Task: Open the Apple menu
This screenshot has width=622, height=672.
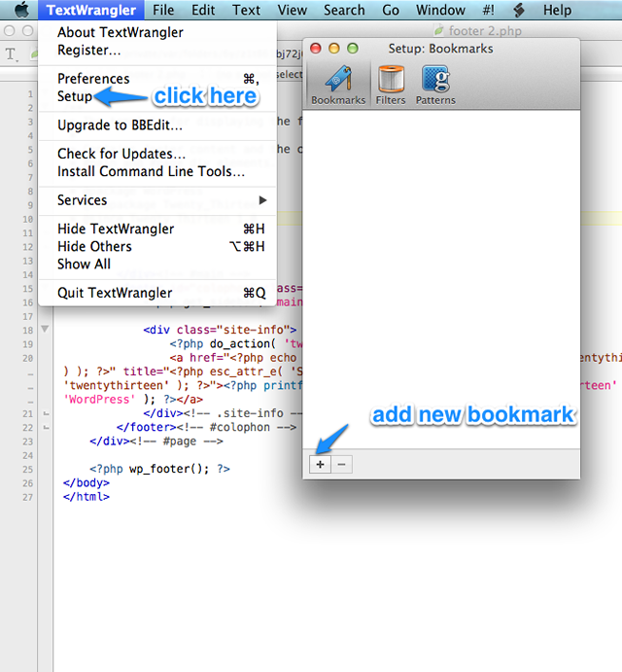Action: point(21,10)
